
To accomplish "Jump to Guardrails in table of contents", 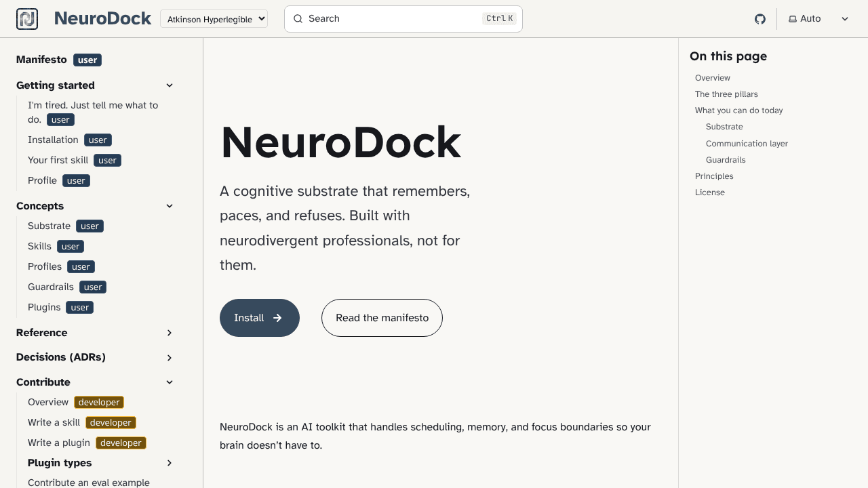I will click(726, 160).
